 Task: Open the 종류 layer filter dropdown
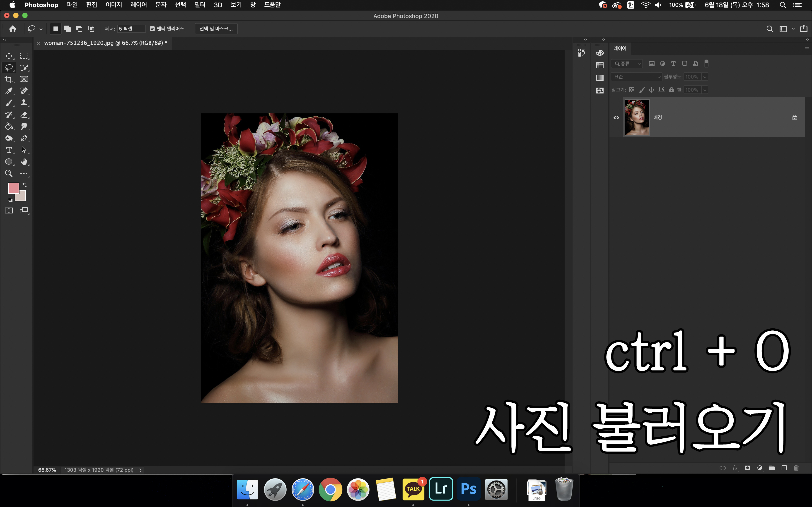[627, 64]
